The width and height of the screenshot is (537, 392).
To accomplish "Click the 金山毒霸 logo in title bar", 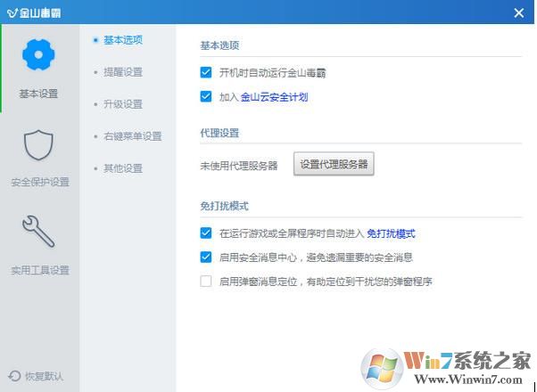I will point(34,12).
